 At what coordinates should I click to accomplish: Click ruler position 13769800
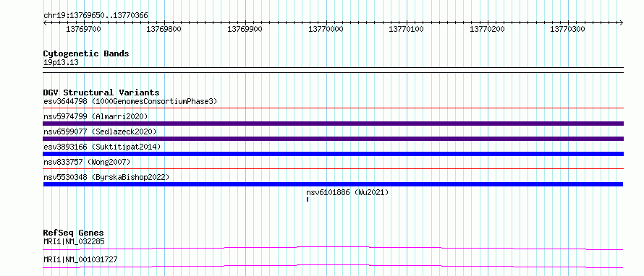164,29
